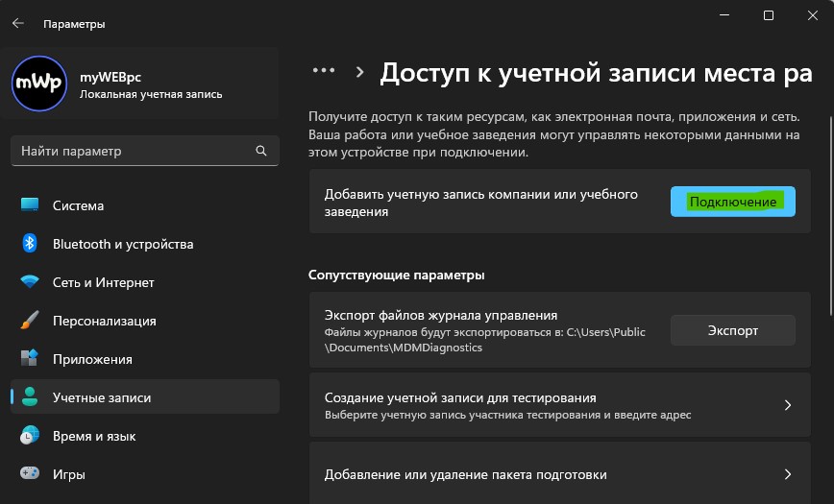Expand breadcrumb three-dots menu

(324, 70)
